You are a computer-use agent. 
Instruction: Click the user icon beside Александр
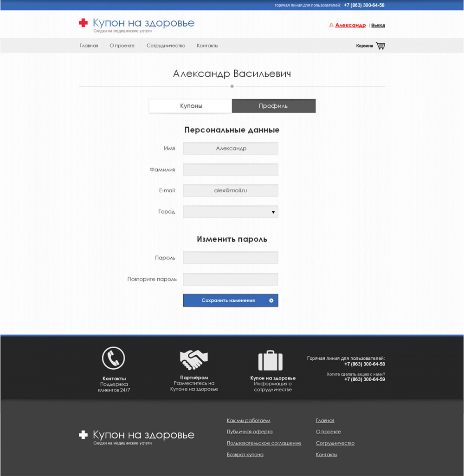click(x=331, y=26)
